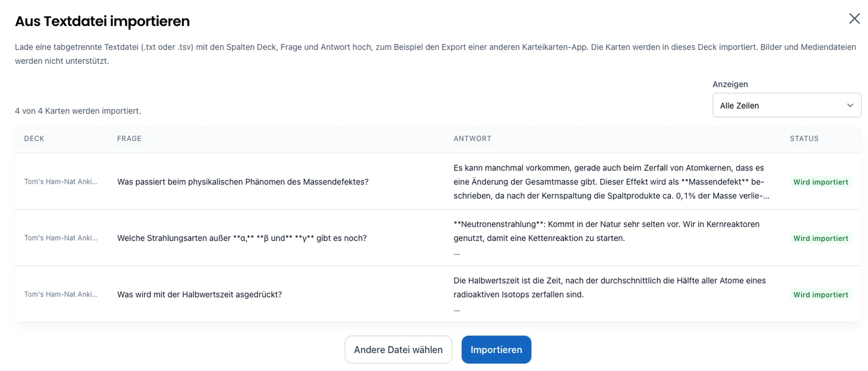Click the DECK column header
The height and width of the screenshot is (371, 868).
tap(34, 139)
